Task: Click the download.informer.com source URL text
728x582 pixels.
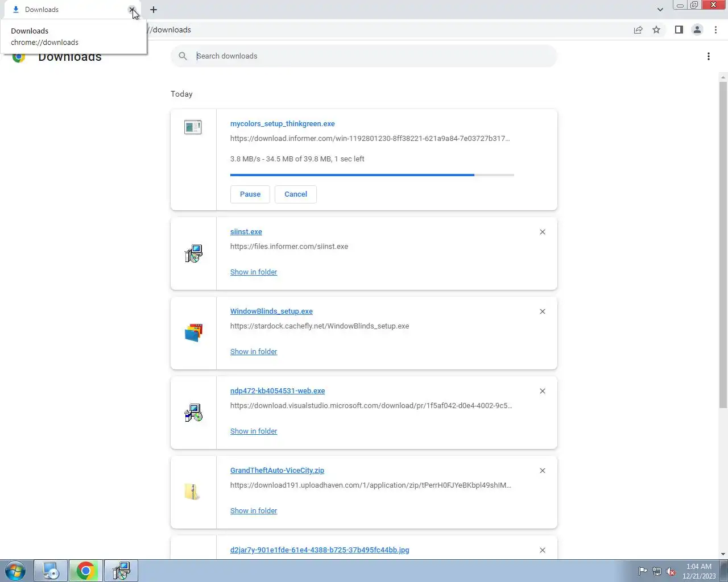Action: [x=370, y=139]
